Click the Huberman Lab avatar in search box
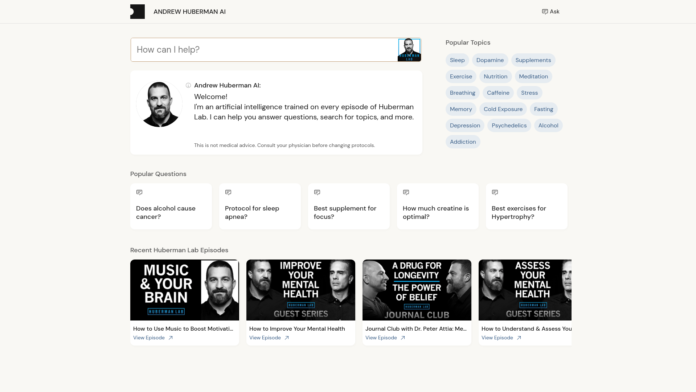This screenshot has height=392, width=696. [x=409, y=50]
